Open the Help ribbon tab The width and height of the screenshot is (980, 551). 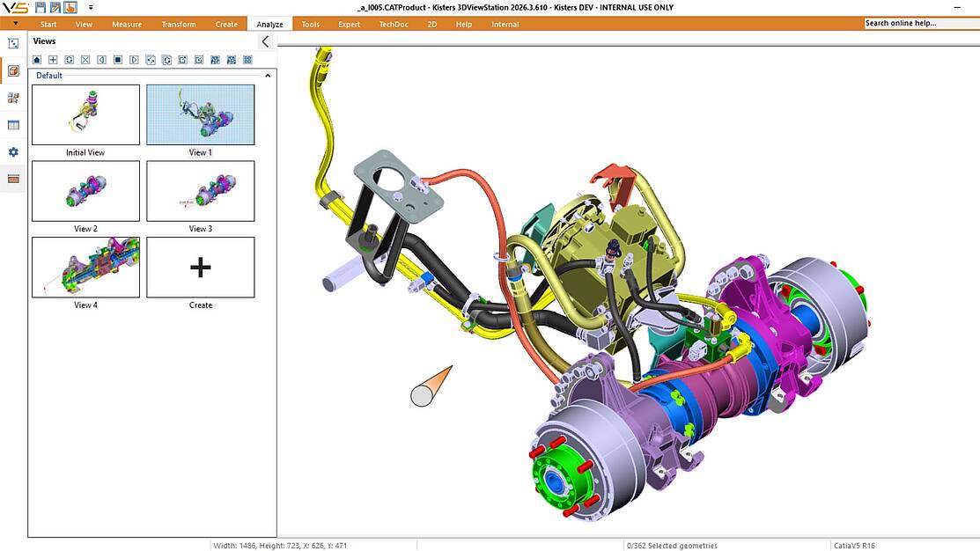464,25
